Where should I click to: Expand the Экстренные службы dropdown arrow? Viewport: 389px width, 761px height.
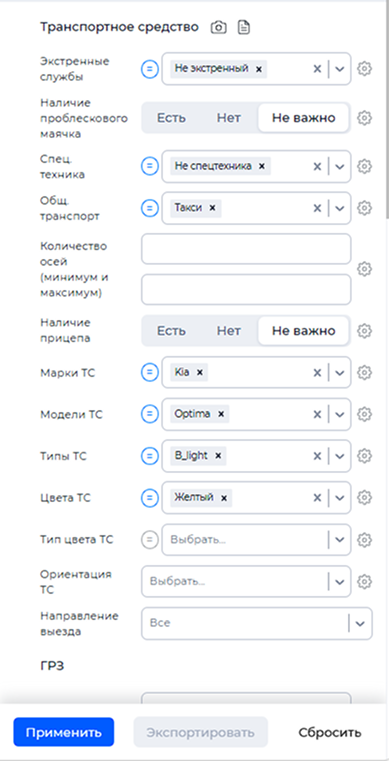coord(340,69)
